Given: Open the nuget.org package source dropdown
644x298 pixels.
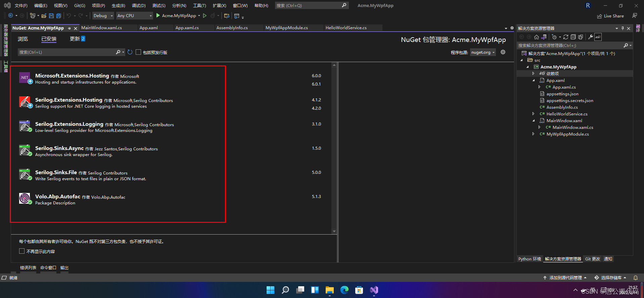Looking at the screenshot, I should 483,52.
